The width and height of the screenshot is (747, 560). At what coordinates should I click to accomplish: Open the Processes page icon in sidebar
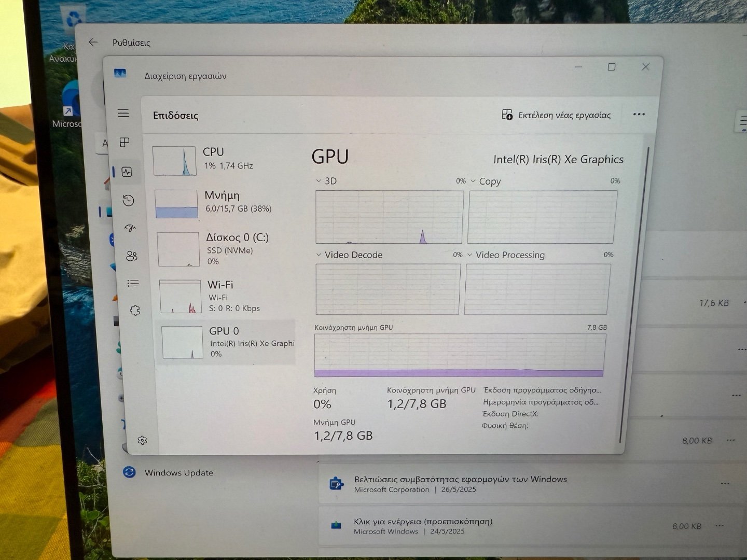pos(125,142)
